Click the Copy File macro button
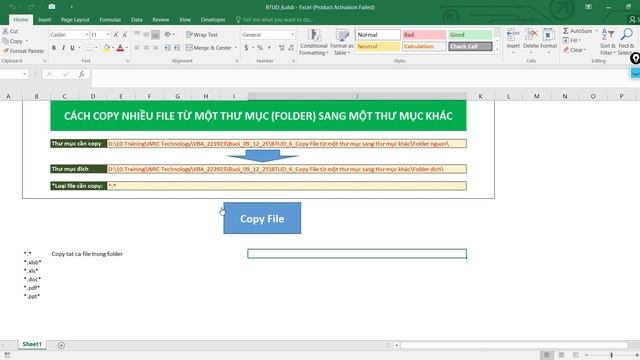This screenshot has width=640, height=360. click(x=262, y=218)
